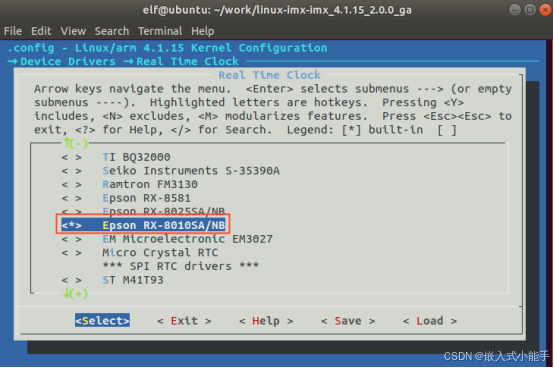Open the Help menu in menu bar
Viewport: 554px width, 368px height.
click(x=202, y=31)
